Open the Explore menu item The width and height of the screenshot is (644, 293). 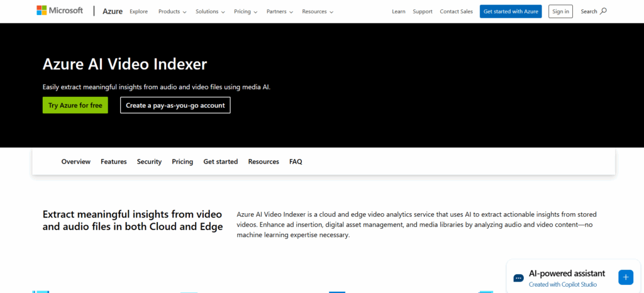[139, 11]
